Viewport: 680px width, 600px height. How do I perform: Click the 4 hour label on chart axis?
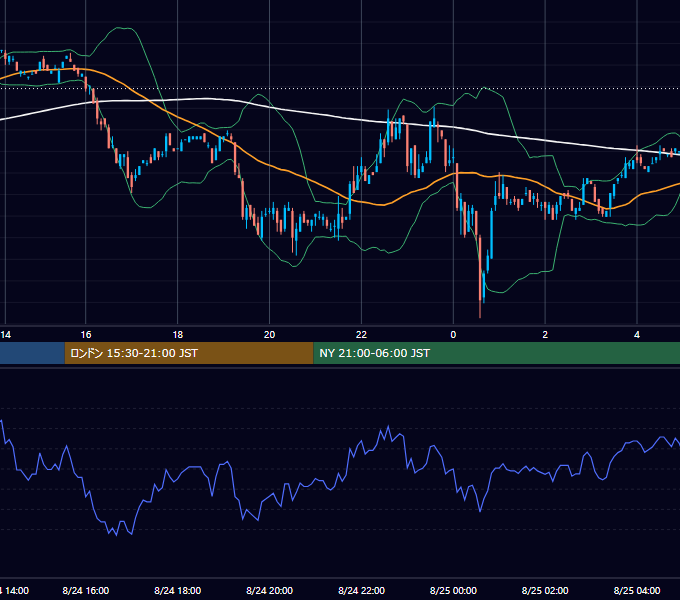pyautogui.click(x=637, y=335)
